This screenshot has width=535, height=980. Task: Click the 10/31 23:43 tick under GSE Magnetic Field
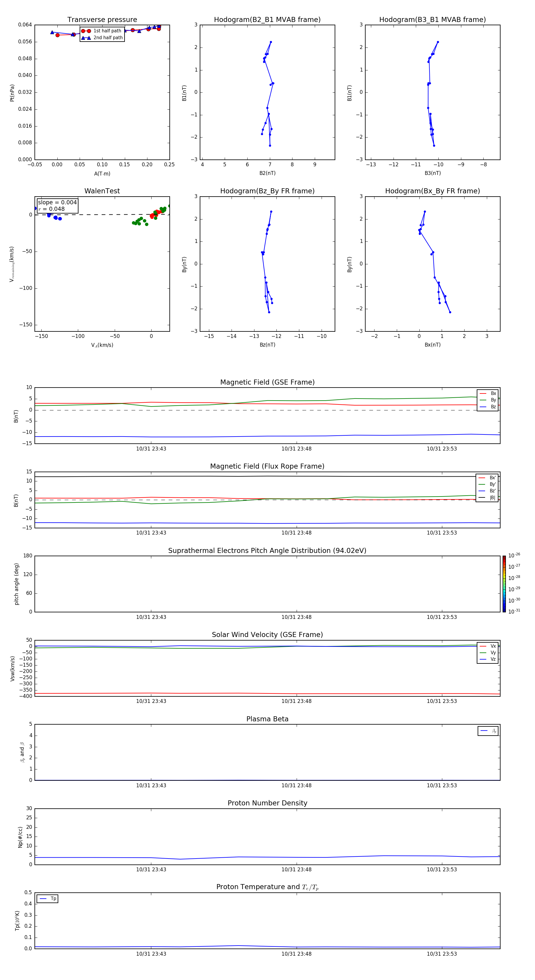(151, 448)
